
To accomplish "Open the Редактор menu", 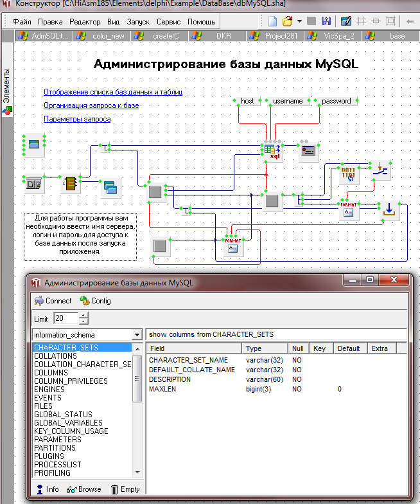I will (x=85, y=22).
